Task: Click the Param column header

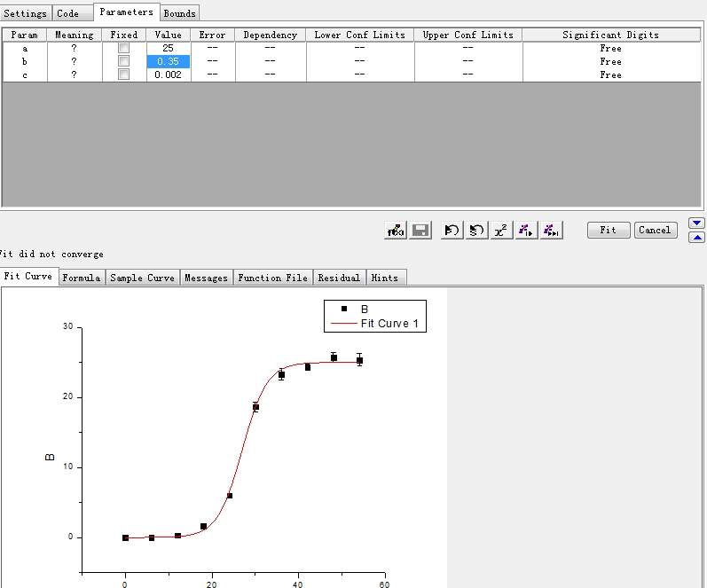Action: point(24,35)
